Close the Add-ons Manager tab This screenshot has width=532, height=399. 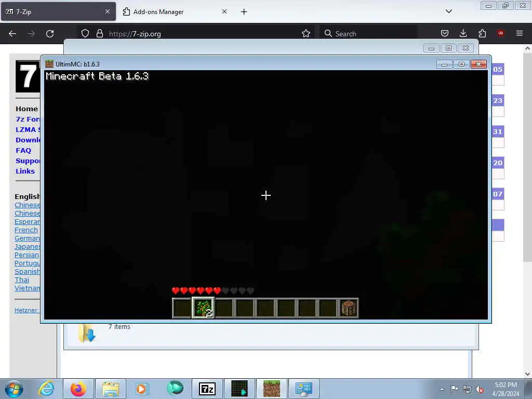click(x=224, y=11)
